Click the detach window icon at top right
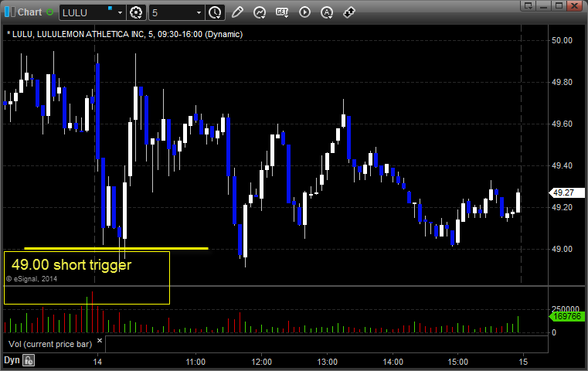 coord(529,5)
